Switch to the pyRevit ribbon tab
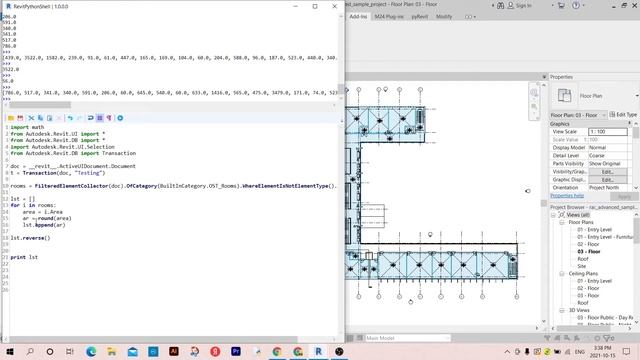 (420, 17)
